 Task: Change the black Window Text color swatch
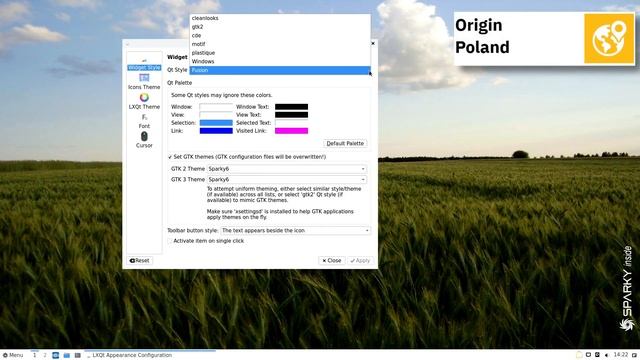[291, 107]
